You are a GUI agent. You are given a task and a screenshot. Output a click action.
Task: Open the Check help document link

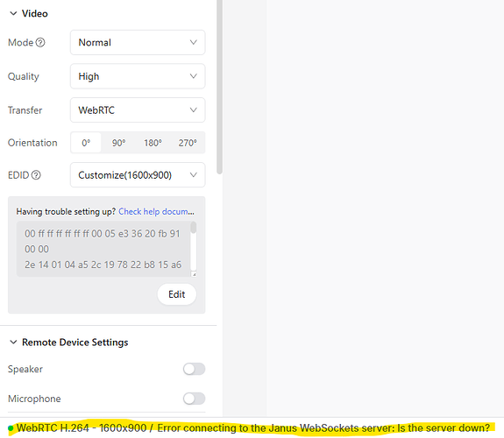point(156,211)
